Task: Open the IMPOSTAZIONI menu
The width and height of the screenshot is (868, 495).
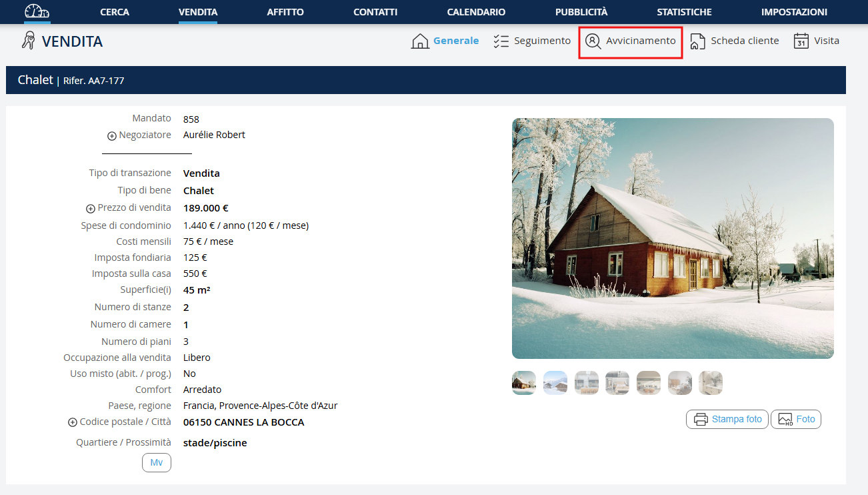Action: (794, 12)
